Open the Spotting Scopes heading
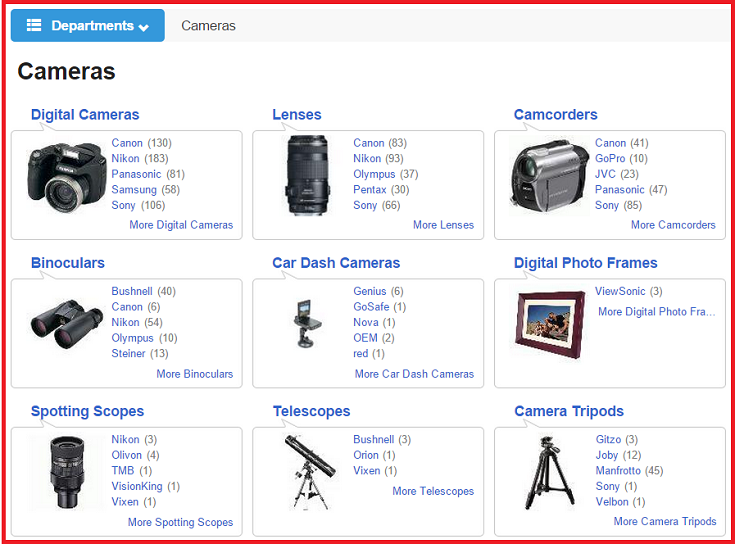This screenshot has width=735, height=544. [87, 411]
